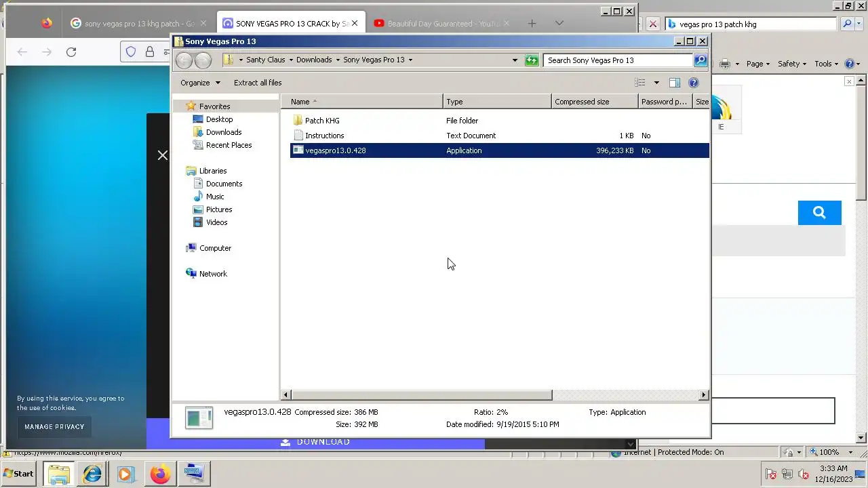This screenshot has height=488, width=868.
Task: Stop loading button in Internet Explorer
Action: pos(652,24)
